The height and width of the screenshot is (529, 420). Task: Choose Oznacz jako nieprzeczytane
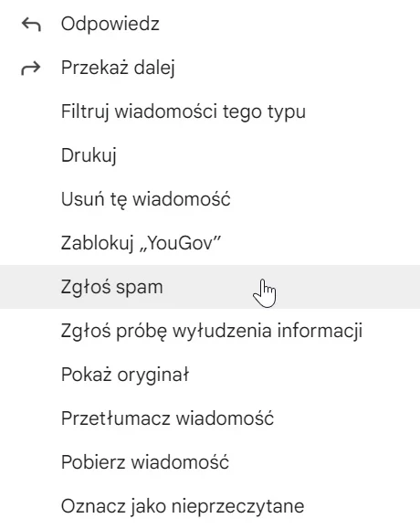click(x=210, y=506)
